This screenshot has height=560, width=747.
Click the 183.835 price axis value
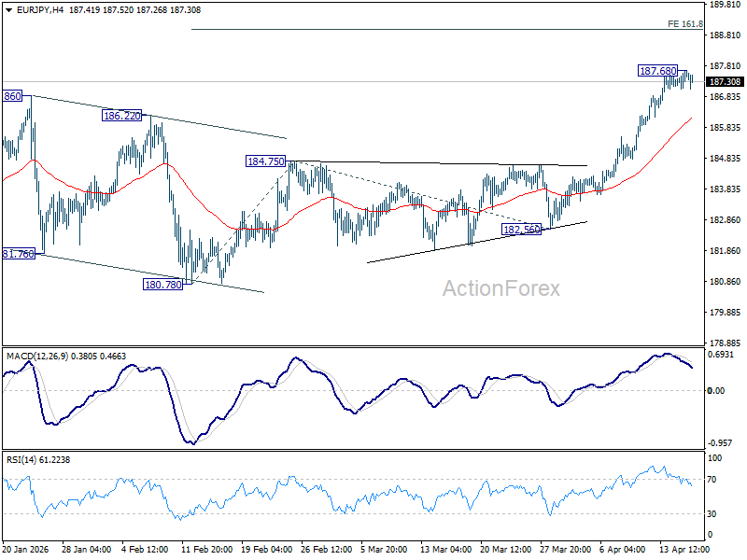(x=726, y=189)
